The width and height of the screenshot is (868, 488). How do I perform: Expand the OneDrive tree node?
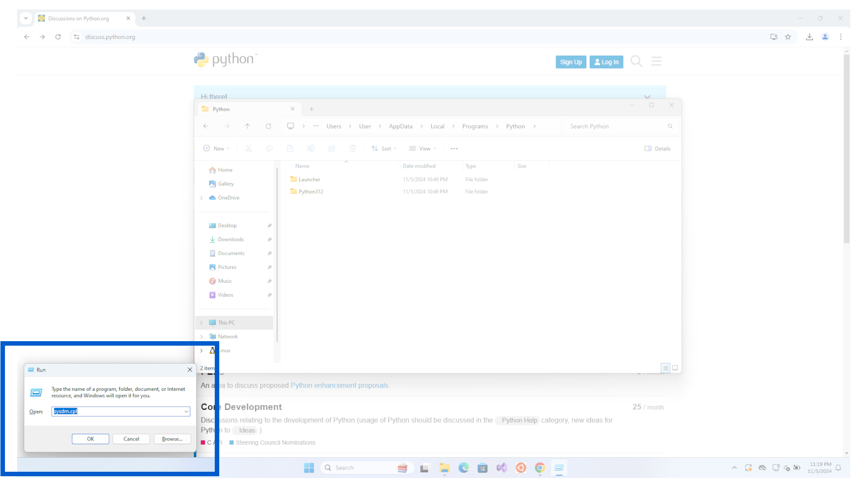(202, 198)
